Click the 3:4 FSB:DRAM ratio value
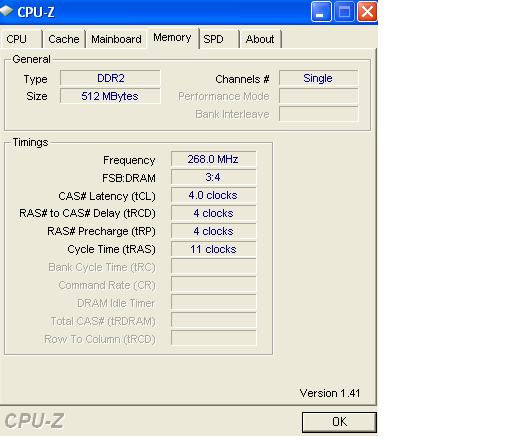 click(213, 177)
